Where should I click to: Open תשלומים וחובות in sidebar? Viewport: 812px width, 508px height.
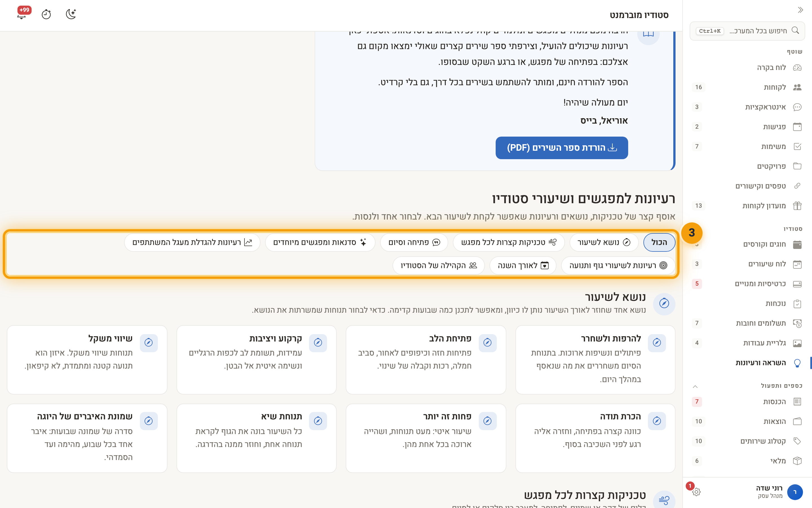coord(747,323)
